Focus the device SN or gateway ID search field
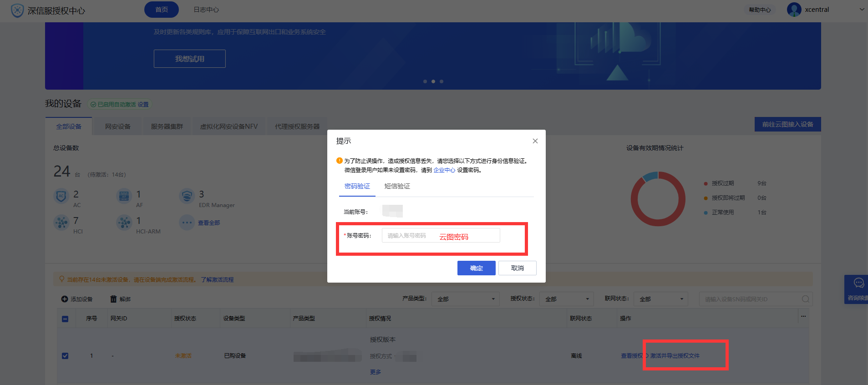 pyautogui.click(x=756, y=299)
